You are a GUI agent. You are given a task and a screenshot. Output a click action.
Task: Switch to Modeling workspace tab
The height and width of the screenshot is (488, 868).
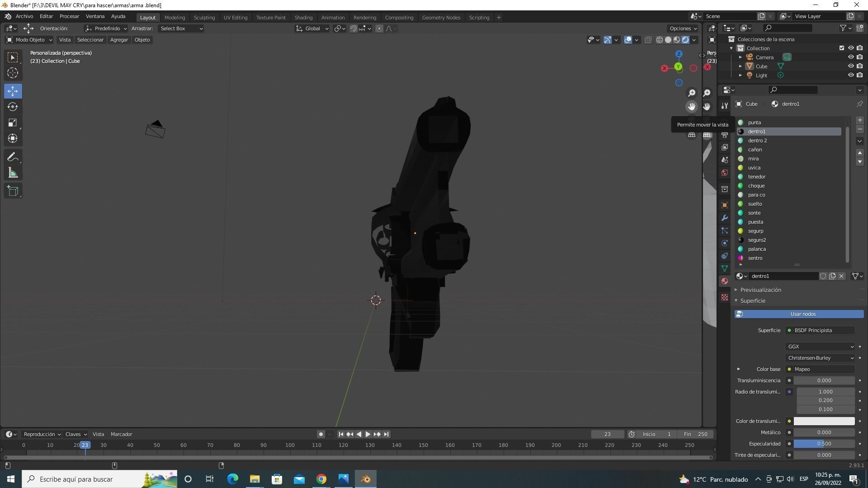[x=175, y=18]
